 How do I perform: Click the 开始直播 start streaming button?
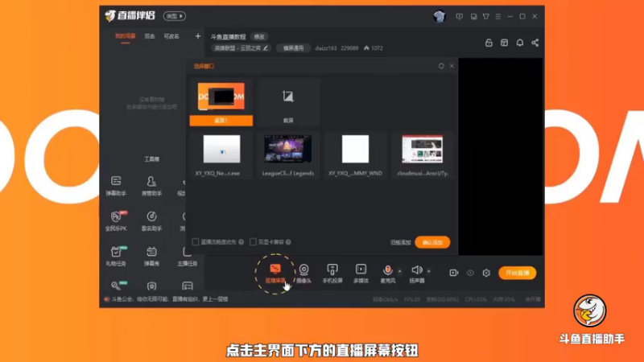(517, 273)
